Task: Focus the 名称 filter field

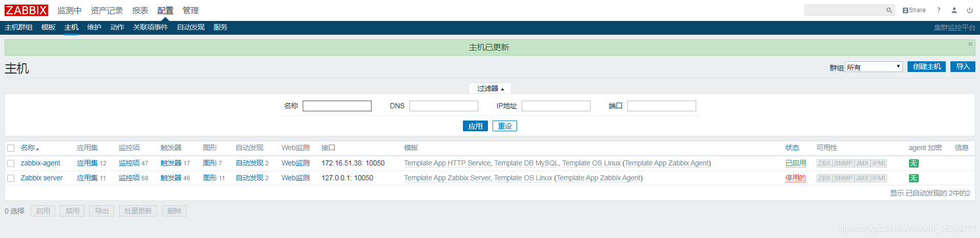Action: pos(337,106)
